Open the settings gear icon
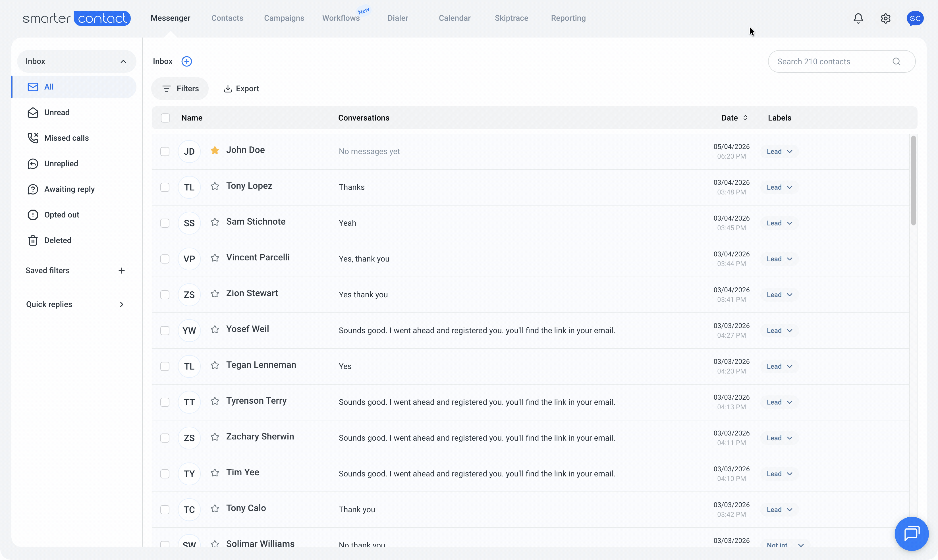The height and width of the screenshot is (560, 938). point(885,18)
